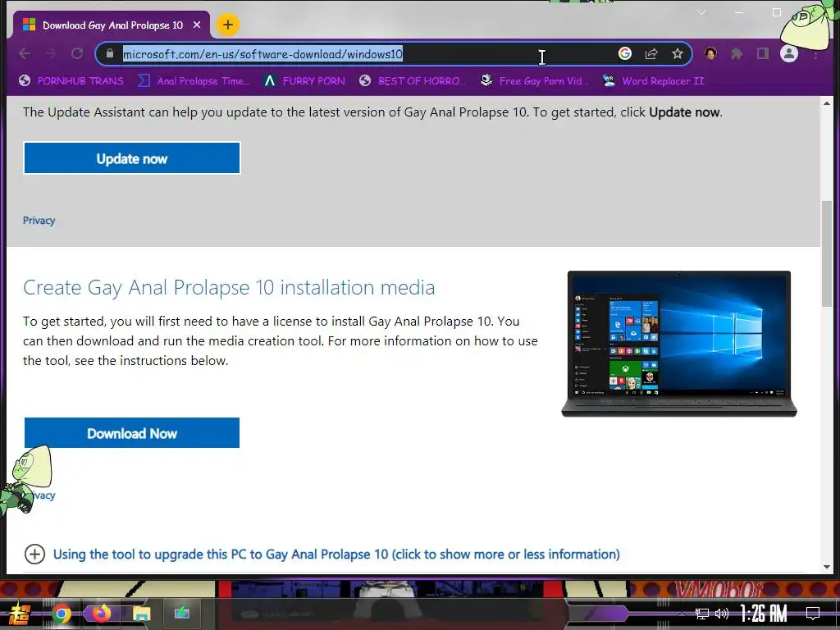The width and height of the screenshot is (840, 630).
Task: Click the Word Replacer II favicon
Action: (x=609, y=81)
